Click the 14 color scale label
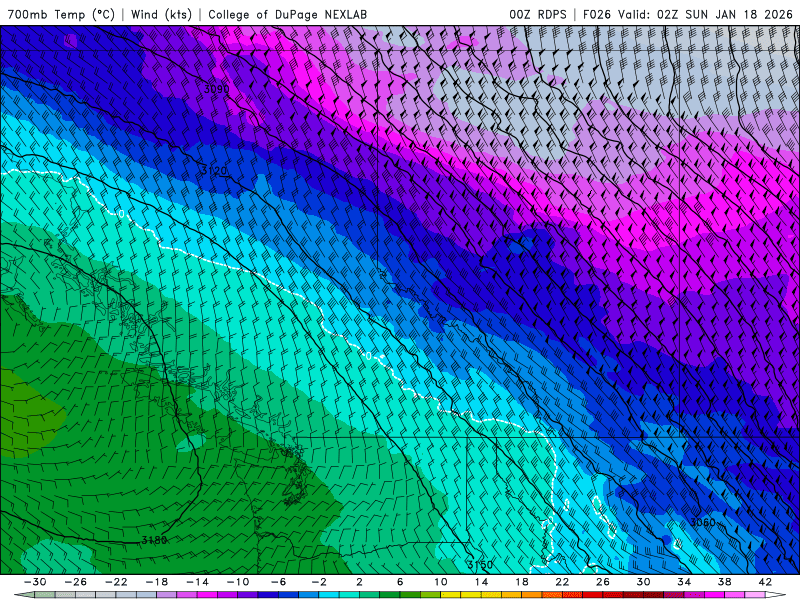 point(482,582)
